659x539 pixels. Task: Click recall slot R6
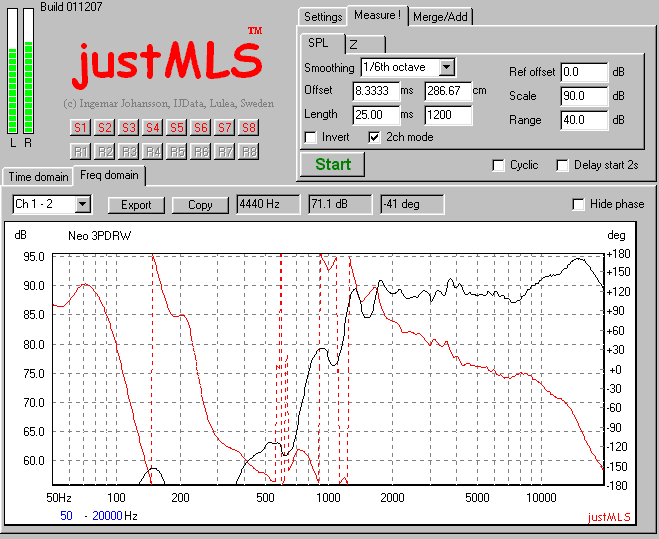[x=200, y=151]
